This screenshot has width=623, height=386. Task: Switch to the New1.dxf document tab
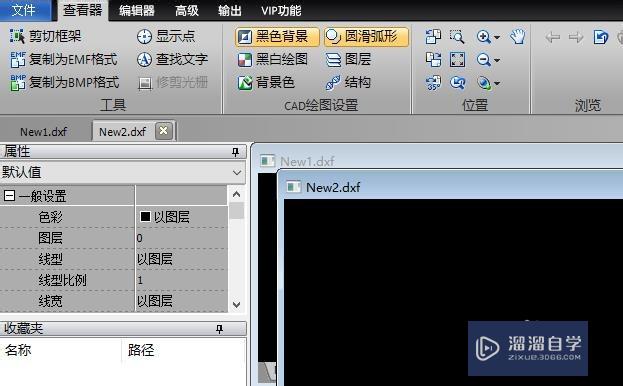coord(44,131)
